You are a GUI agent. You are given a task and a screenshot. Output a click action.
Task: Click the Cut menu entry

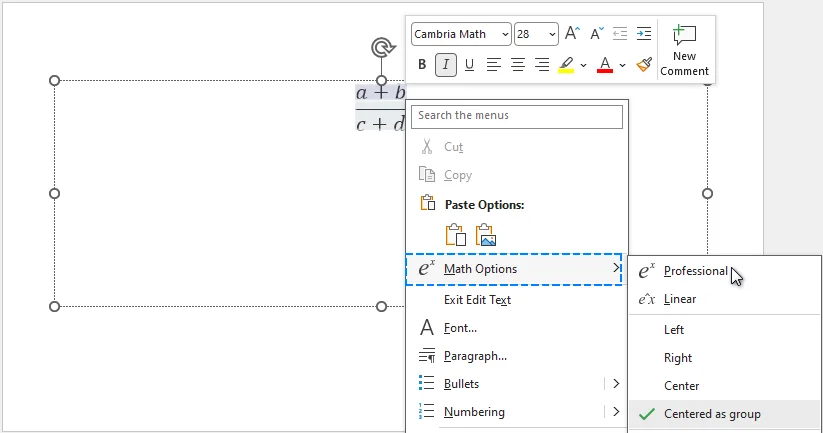[517, 147]
